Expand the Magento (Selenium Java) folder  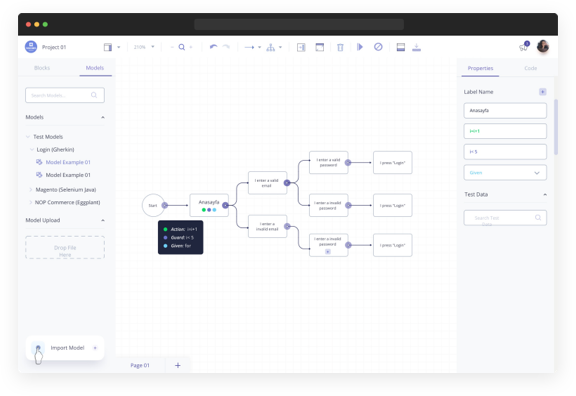point(30,190)
